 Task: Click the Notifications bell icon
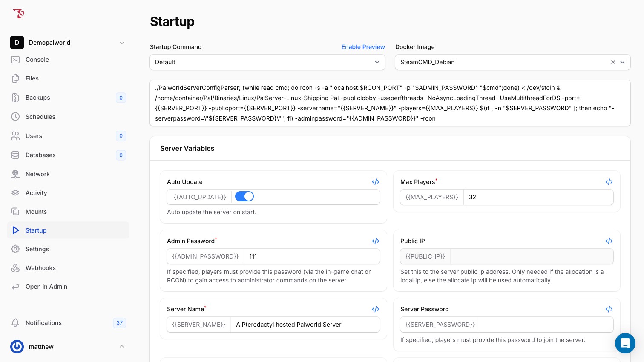(x=15, y=323)
